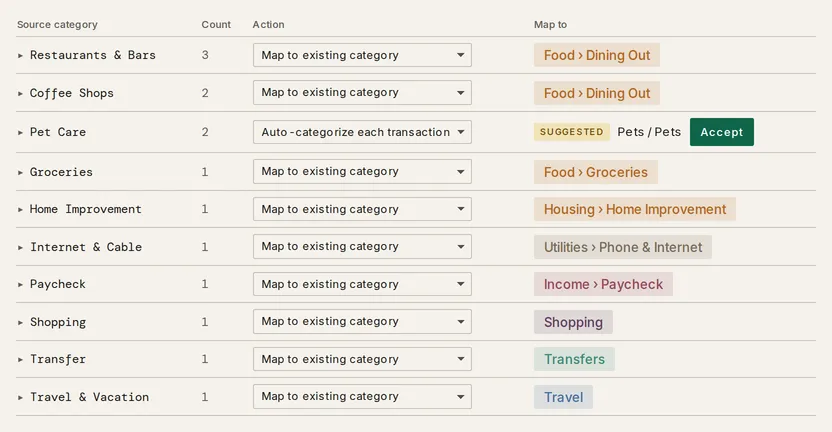
Task: Click the Map to column header
Action: tap(550, 24)
